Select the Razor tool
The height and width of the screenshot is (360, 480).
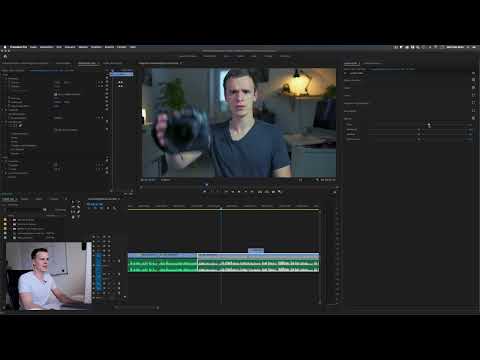pyautogui.click(x=79, y=207)
